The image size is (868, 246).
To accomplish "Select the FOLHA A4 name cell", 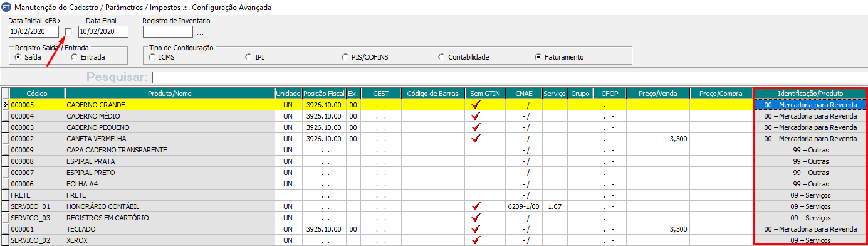I will (170, 184).
